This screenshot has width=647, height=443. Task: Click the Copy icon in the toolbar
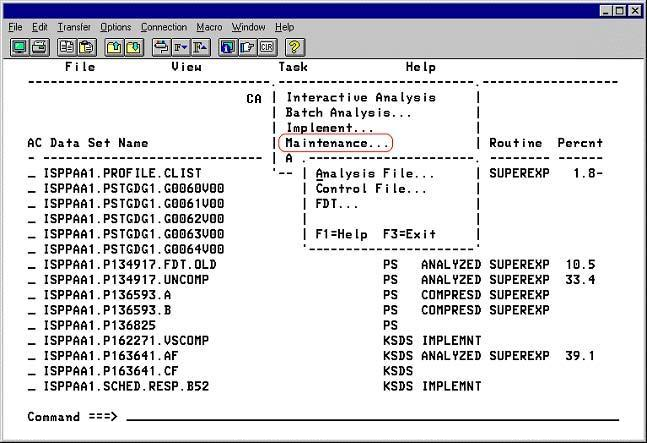pos(66,47)
